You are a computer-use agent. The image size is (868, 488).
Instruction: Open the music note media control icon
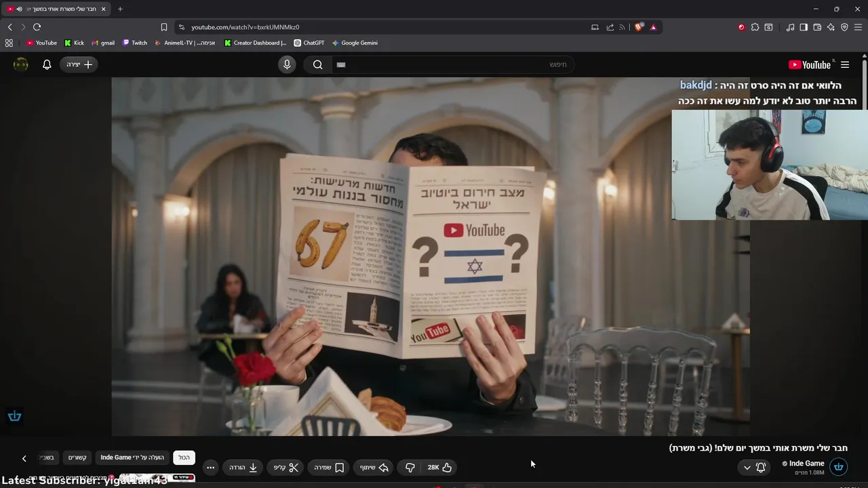(x=790, y=27)
